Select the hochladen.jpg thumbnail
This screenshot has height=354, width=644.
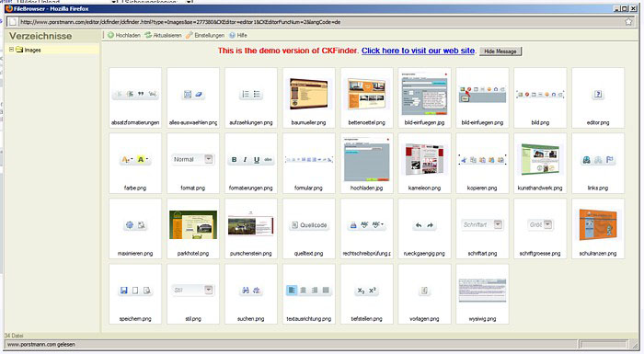(367, 163)
